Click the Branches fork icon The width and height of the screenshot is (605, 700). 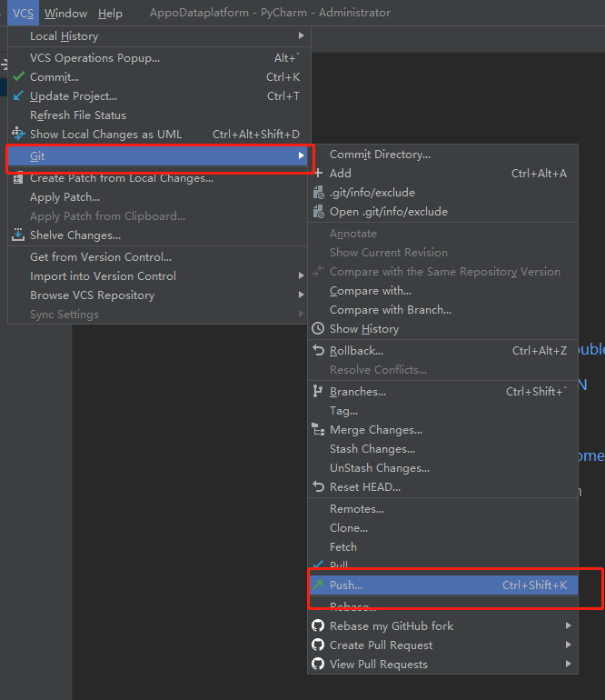(x=318, y=391)
